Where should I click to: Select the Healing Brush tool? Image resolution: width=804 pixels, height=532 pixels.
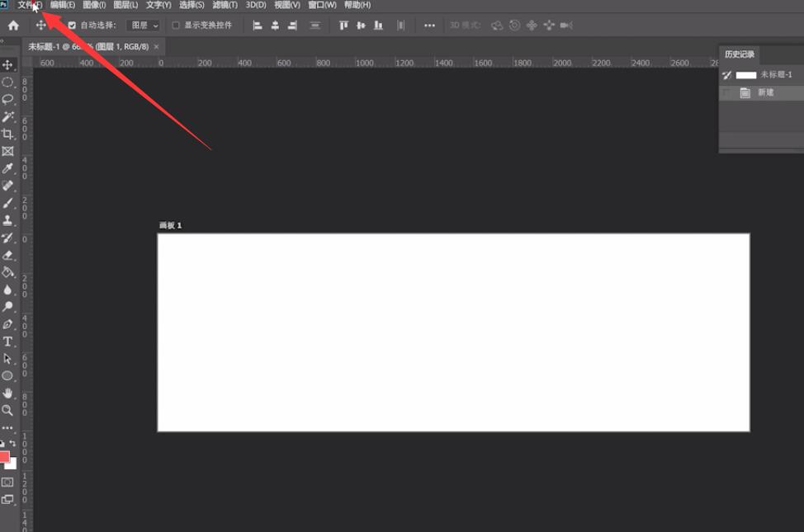[x=7, y=186]
